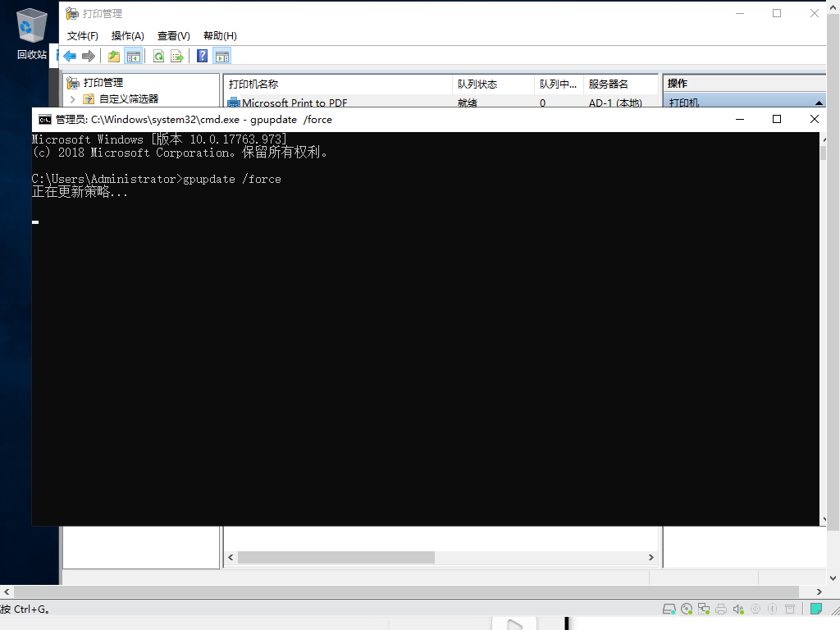Sort by 打印机名称 column header
Viewport: 840px width, 630px height.
point(337,84)
